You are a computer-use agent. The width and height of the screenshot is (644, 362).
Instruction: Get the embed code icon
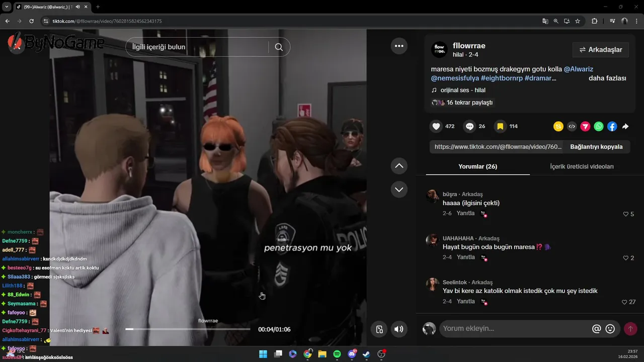point(572,127)
